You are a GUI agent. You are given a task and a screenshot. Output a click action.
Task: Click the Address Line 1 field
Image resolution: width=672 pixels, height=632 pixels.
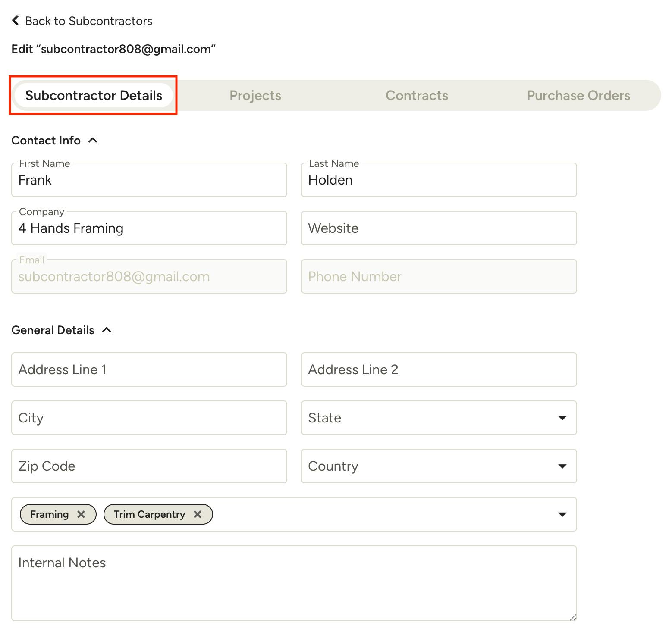click(149, 370)
